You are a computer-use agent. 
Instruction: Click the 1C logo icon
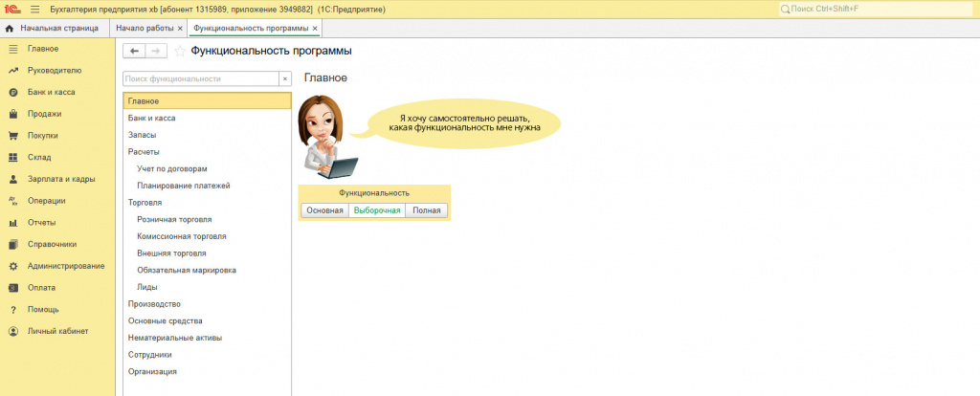click(x=11, y=10)
